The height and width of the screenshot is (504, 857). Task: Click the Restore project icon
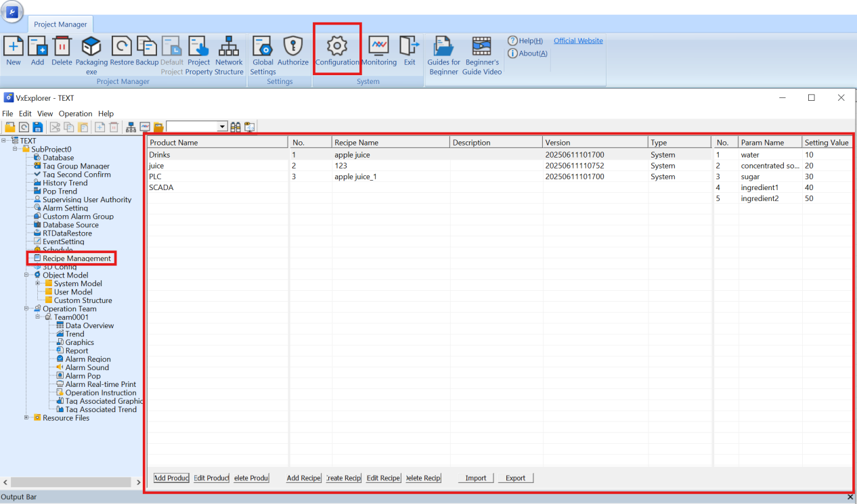[x=122, y=46]
